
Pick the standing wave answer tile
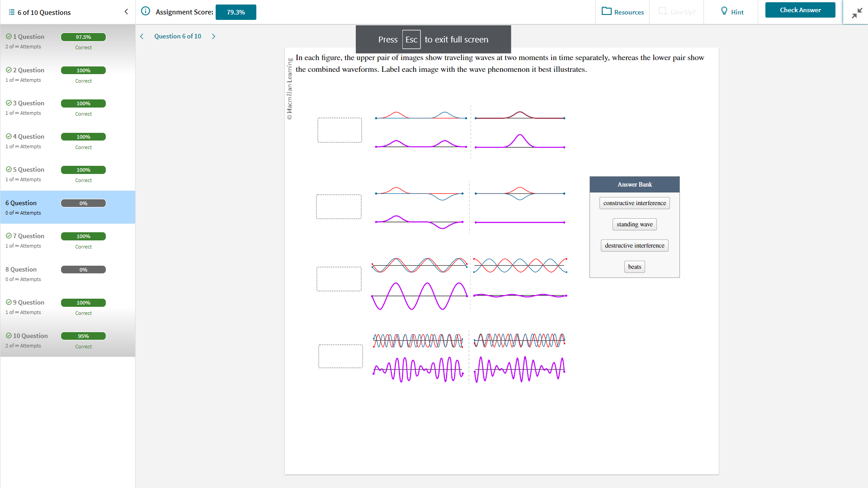[x=634, y=224]
